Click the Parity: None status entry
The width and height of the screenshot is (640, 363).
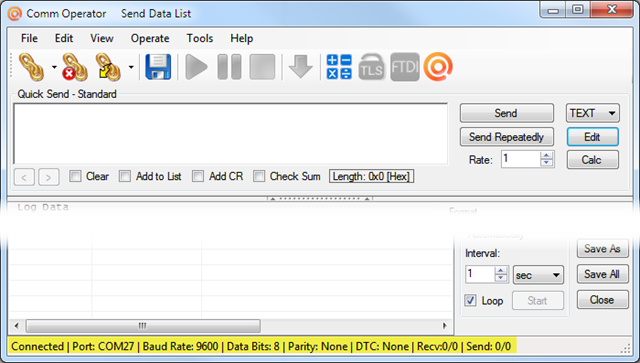318,347
